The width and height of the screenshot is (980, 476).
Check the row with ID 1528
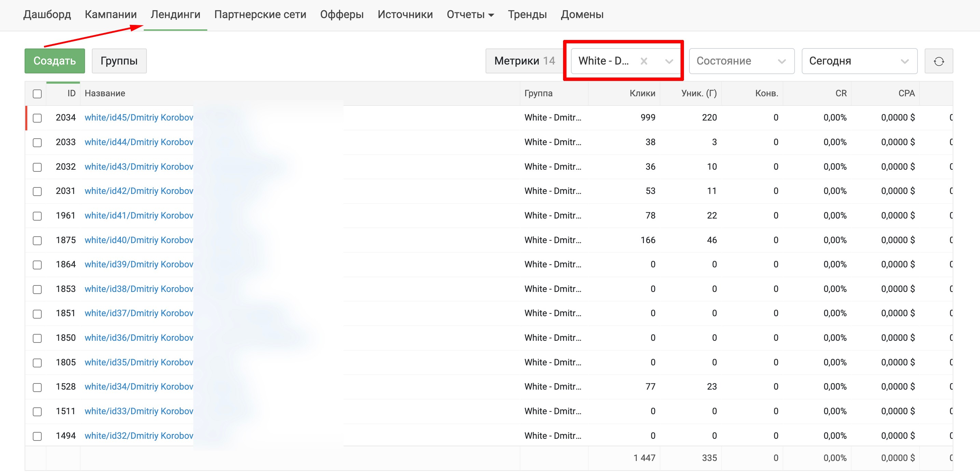tap(37, 387)
